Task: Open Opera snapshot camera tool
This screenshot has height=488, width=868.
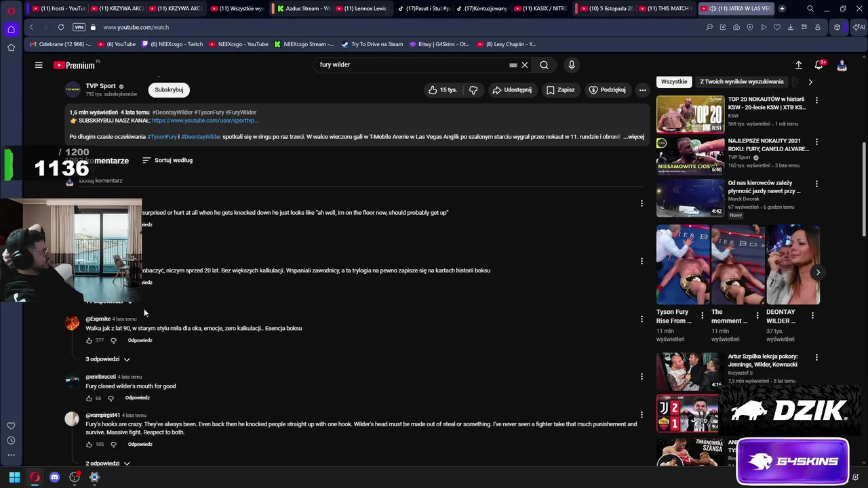Action: 736,27
